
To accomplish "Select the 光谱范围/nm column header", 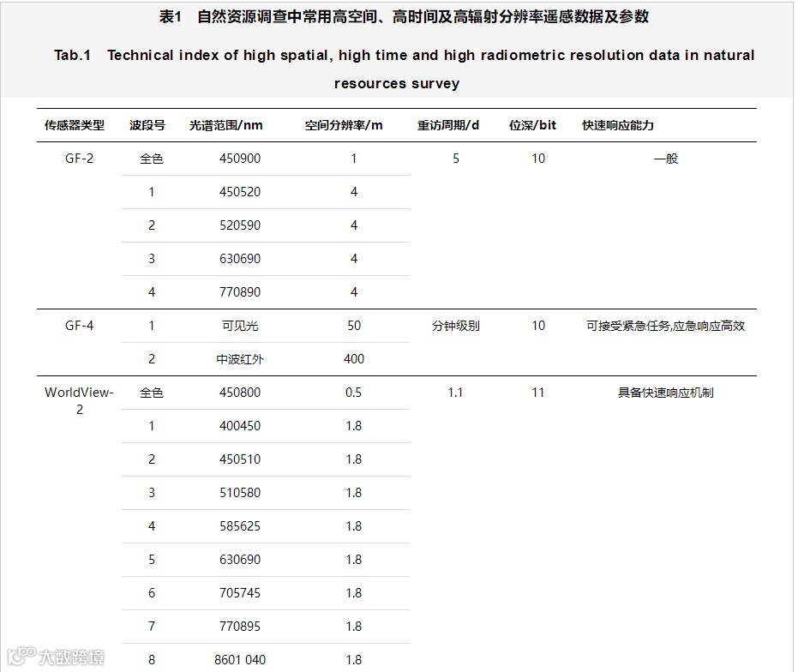I will pos(226,125).
